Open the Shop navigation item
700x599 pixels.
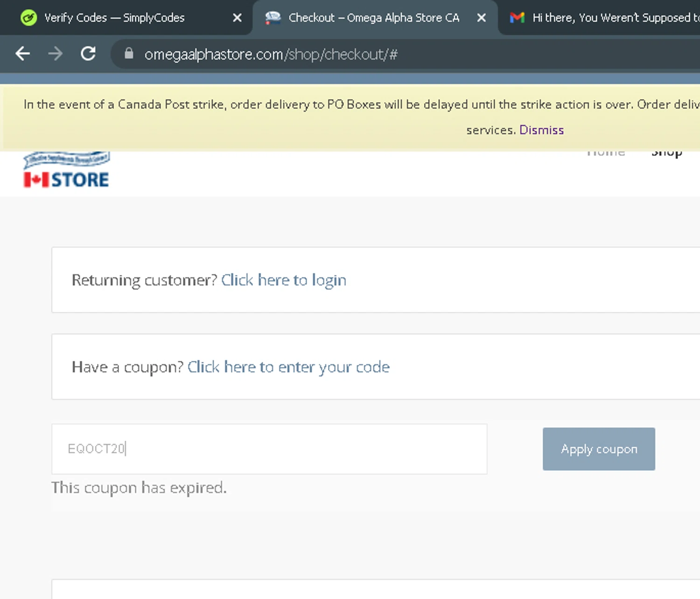click(x=667, y=153)
